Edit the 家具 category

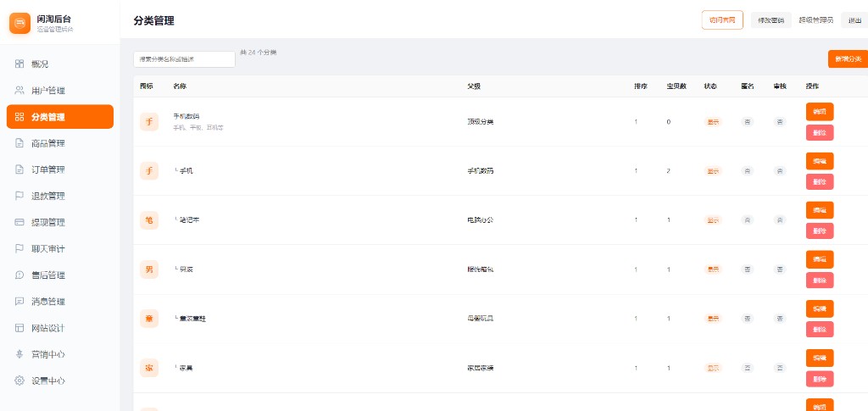(x=820, y=358)
